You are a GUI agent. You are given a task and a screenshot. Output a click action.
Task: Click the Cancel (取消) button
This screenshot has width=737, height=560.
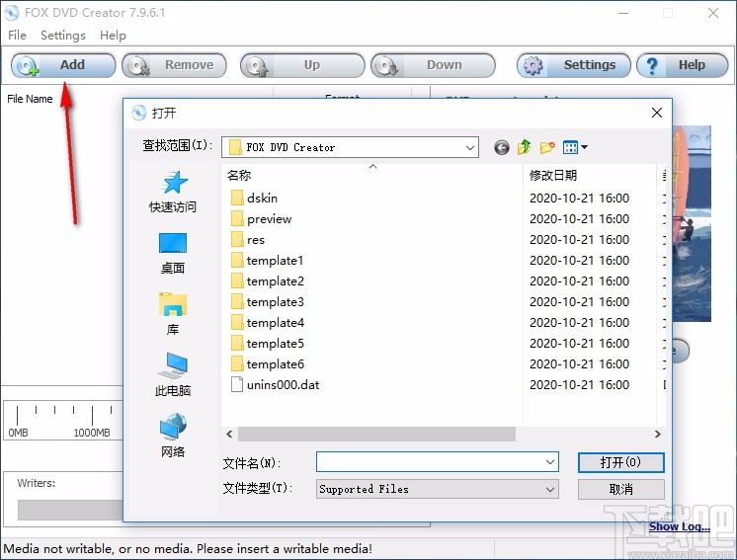click(x=620, y=489)
